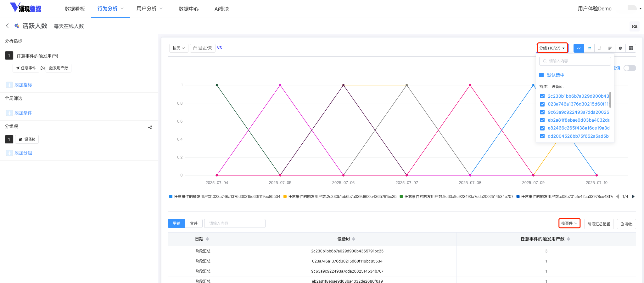
Task: Uncheck device 023a746a1376d30215d60f11
Action: [x=542, y=104]
